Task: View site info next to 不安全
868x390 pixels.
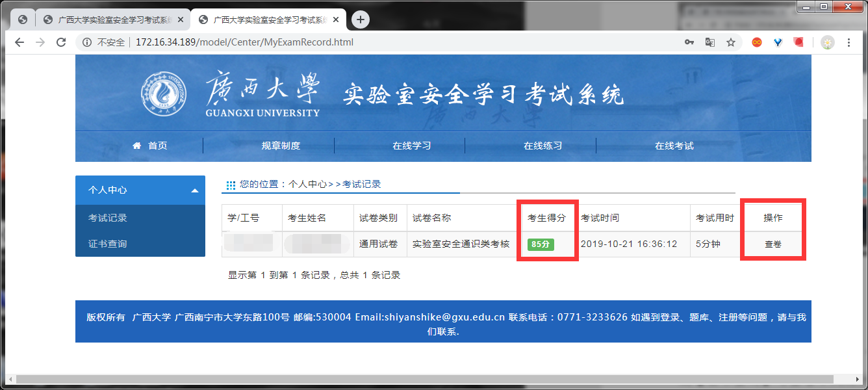Action: (x=87, y=42)
